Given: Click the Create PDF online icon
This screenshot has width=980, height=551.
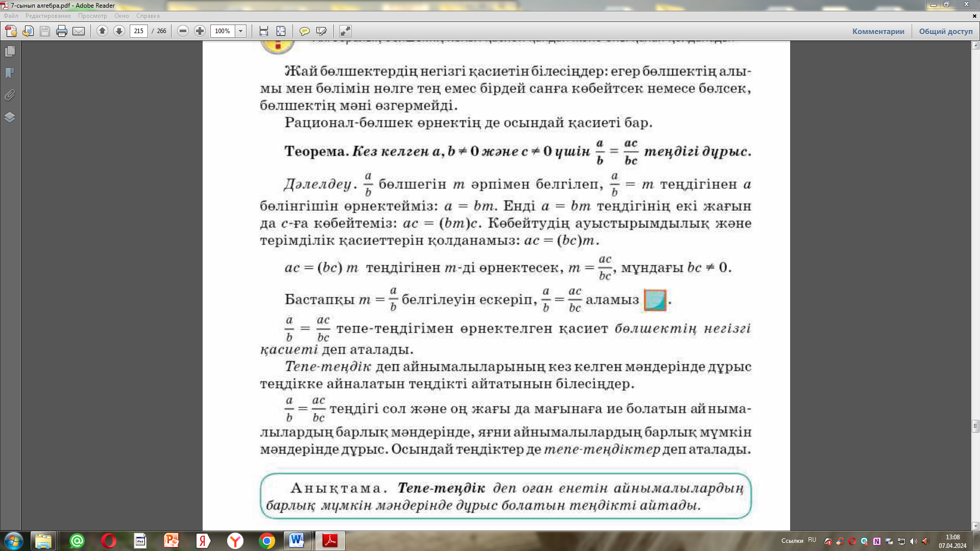Looking at the screenshot, I should [11, 31].
